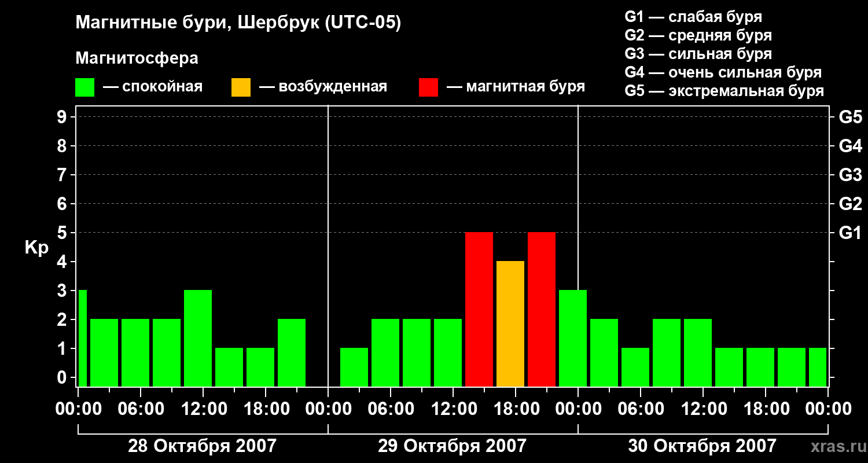Image resolution: width=868 pixels, height=463 pixels.
Task: Open the xras.ru watermark link
Action: click(835, 447)
